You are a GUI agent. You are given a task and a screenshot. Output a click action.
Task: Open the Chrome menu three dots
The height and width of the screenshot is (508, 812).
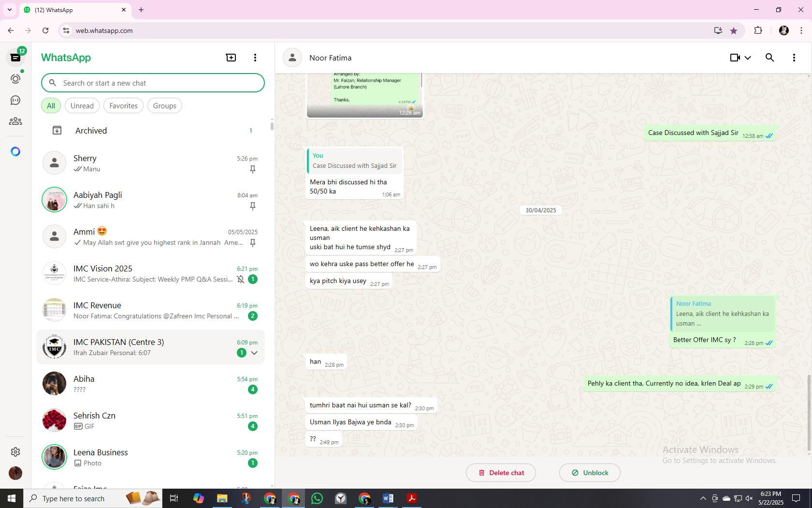801,30
